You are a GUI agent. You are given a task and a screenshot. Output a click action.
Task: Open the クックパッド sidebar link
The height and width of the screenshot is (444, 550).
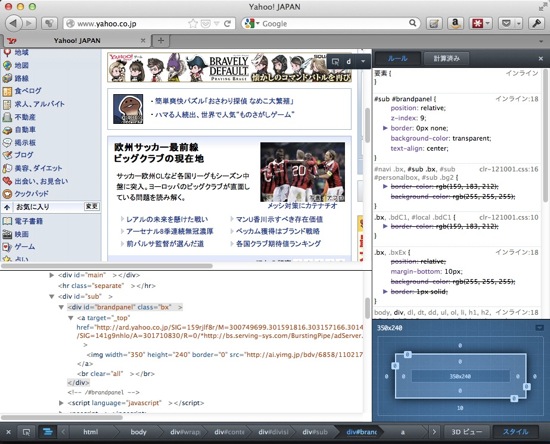32,194
